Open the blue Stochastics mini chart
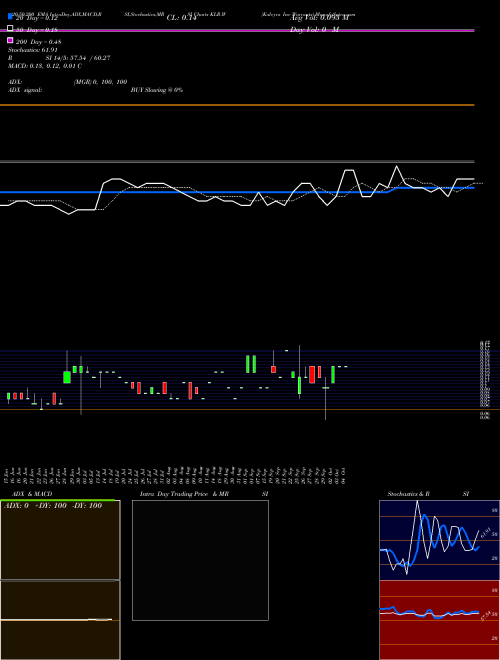 pos(439,540)
